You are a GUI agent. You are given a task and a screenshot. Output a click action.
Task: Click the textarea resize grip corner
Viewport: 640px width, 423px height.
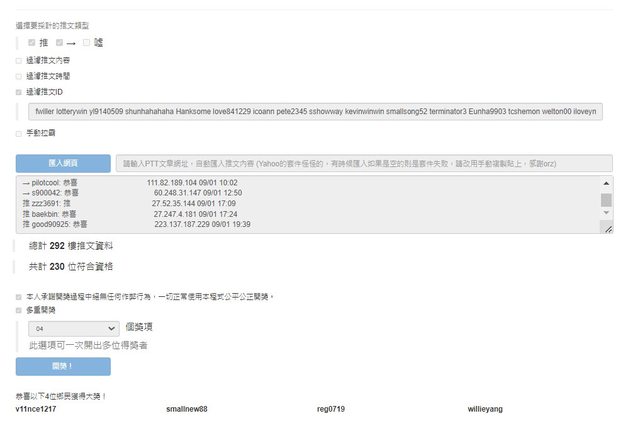(606, 228)
